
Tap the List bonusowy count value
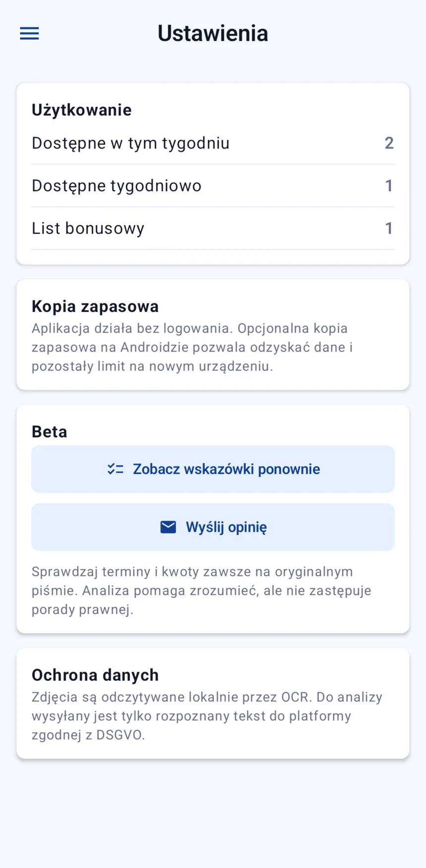click(389, 228)
